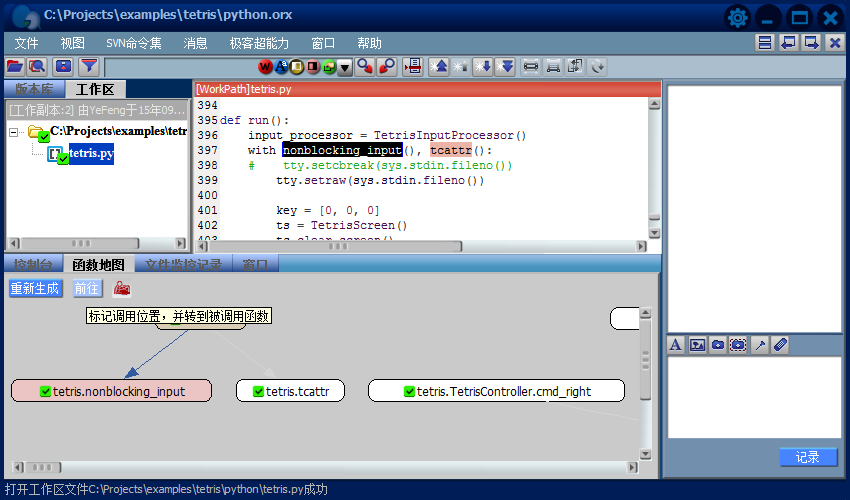The height and width of the screenshot is (500, 850).
Task: Click find-next magnifier with red arrow
Action: 365,67
